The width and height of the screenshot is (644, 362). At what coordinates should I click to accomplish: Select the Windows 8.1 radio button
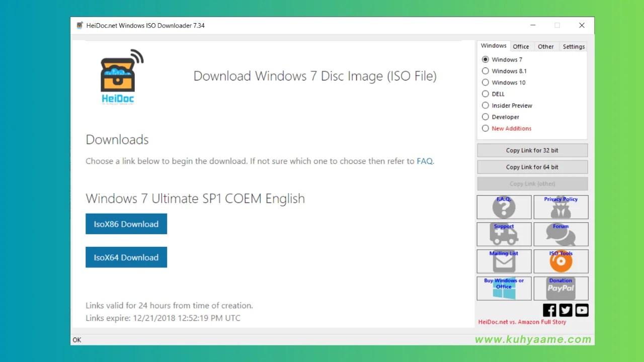coord(486,71)
